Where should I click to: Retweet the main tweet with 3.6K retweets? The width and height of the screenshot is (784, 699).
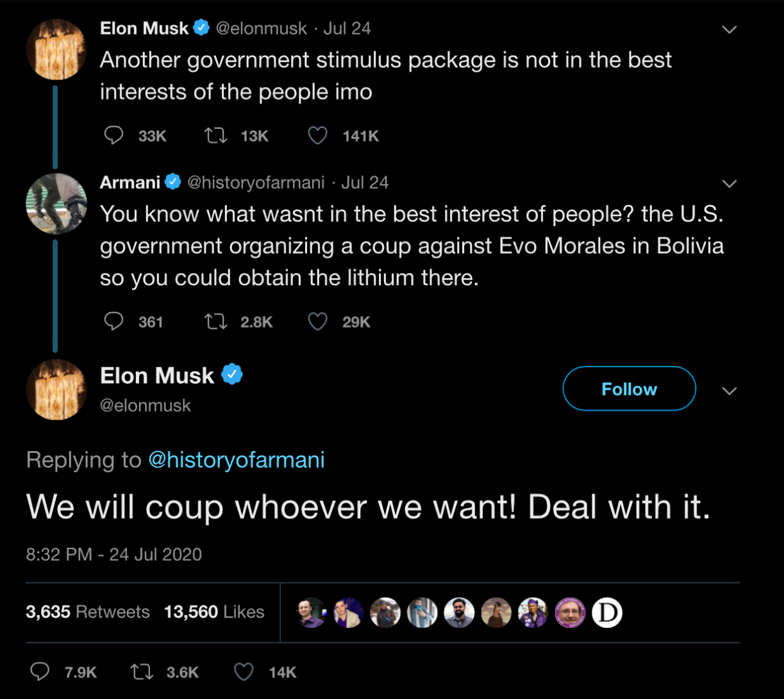140,671
